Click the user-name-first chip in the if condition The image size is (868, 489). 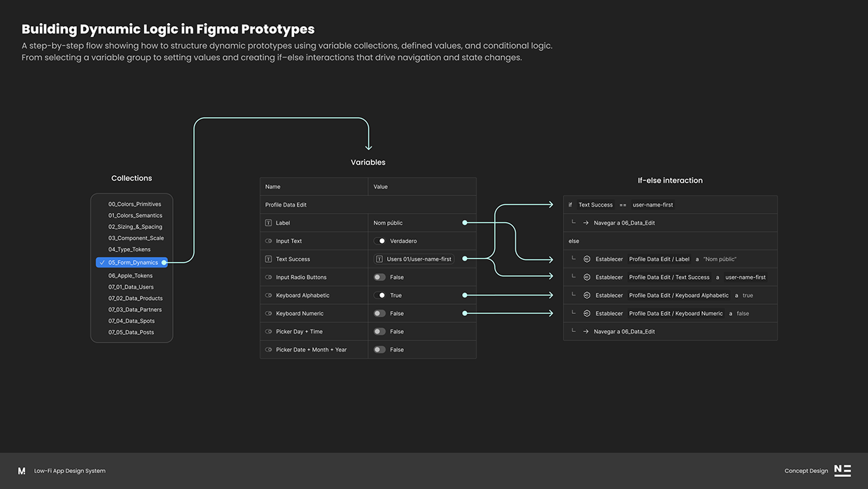click(x=653, y=205)
